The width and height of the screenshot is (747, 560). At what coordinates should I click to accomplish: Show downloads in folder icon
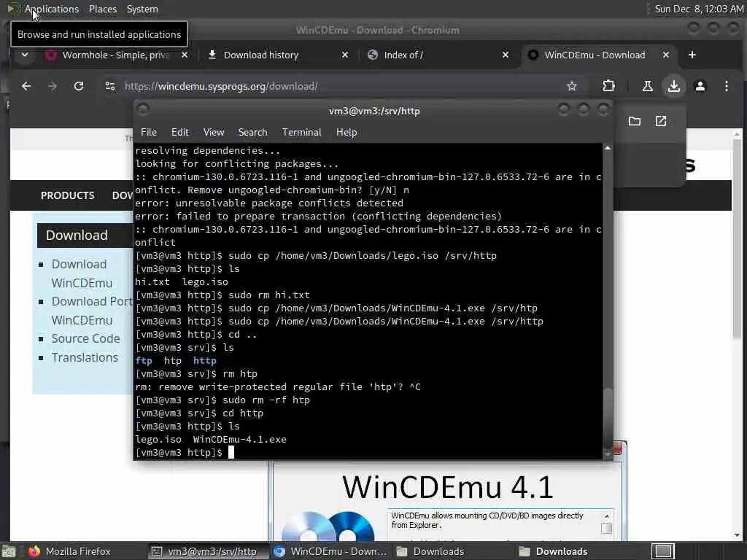tap(634, 121)
